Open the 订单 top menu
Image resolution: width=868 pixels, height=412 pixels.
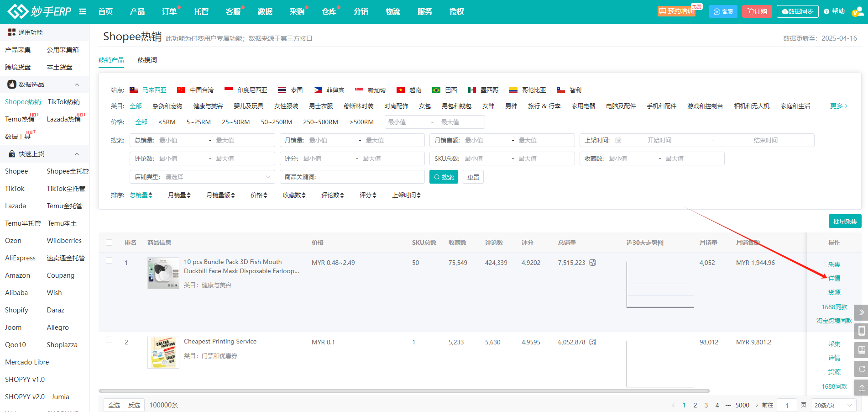pos(169,11)
